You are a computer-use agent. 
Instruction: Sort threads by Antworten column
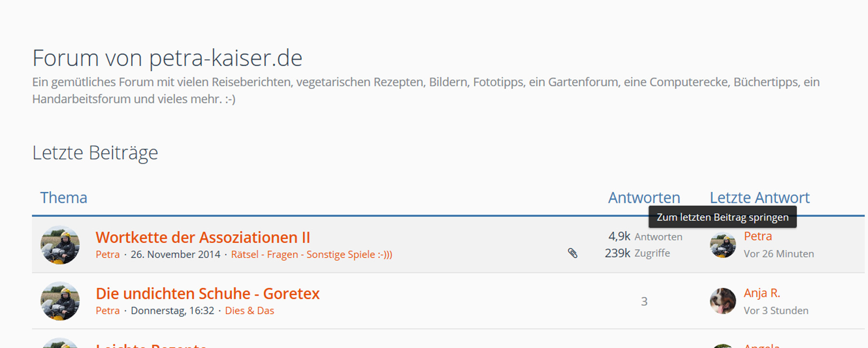(644, 198)
